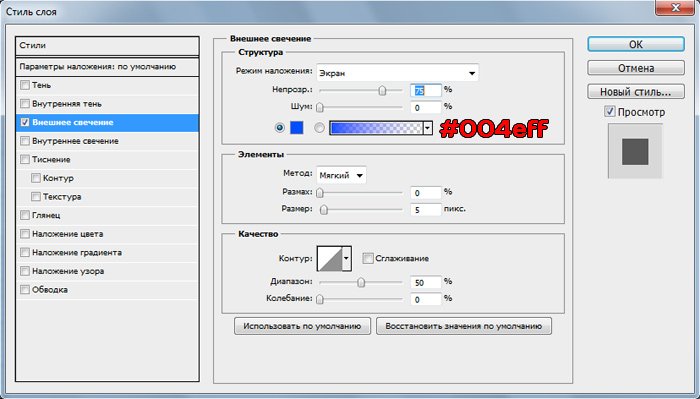The width and height of the screenshot is (700, 399).
Task: Enable the Тень checkbox
Action: pyautogui.click(x=25, y=85)
